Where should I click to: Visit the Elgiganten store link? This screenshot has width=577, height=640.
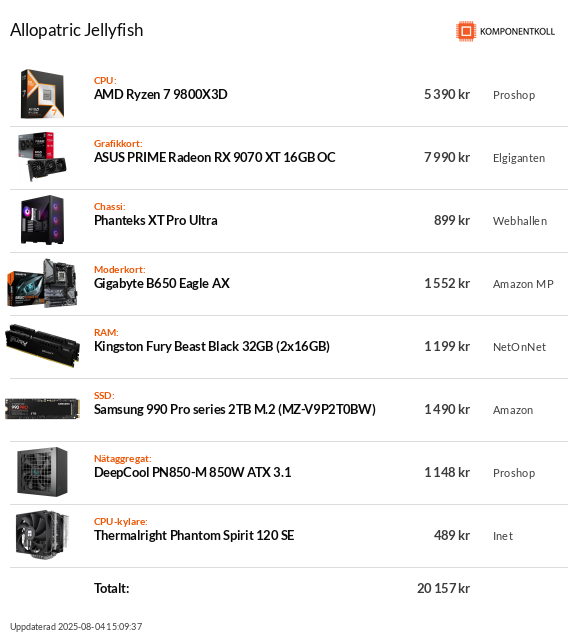(x=519, y=158)
